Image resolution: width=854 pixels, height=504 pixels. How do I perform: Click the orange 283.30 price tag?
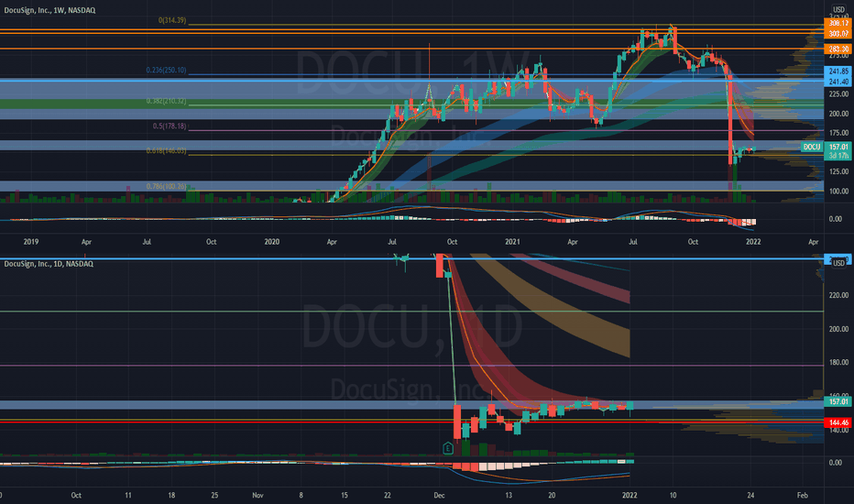click(838, 49)
